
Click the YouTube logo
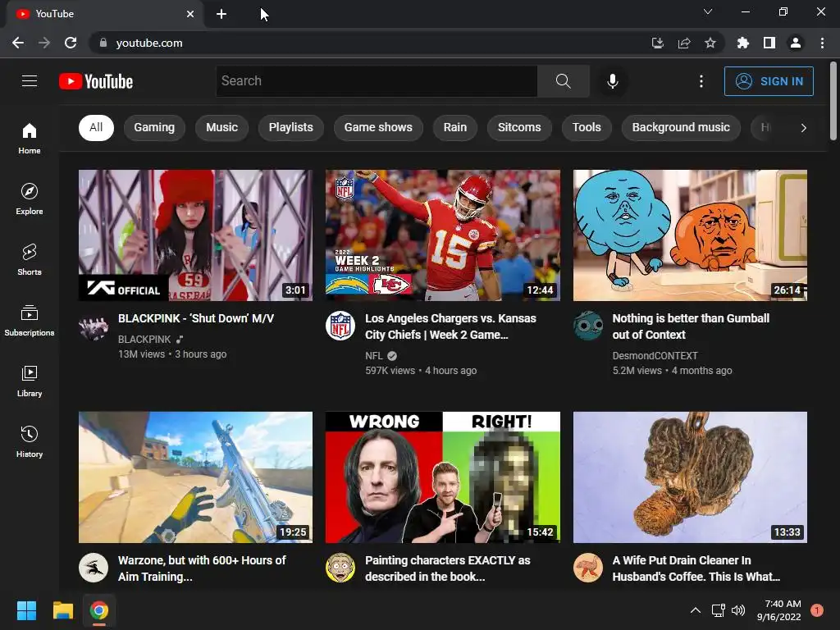pyautogui.click(x=96, y=81)
